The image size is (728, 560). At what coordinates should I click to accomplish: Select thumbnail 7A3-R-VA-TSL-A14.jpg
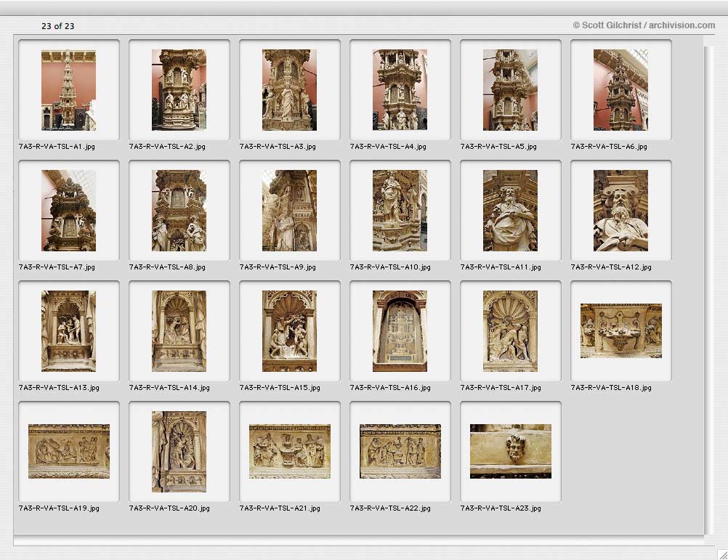click(179, 331)
